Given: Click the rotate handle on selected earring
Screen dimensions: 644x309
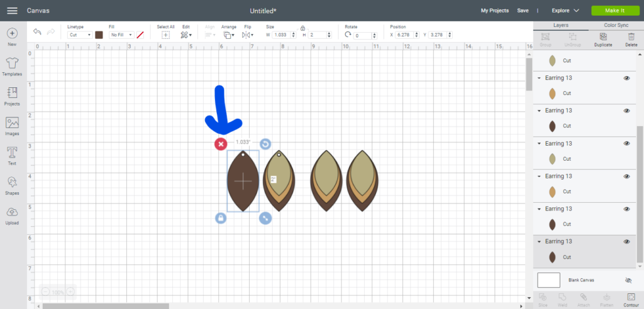Looking at the screenshot, I should click(265, 144).
